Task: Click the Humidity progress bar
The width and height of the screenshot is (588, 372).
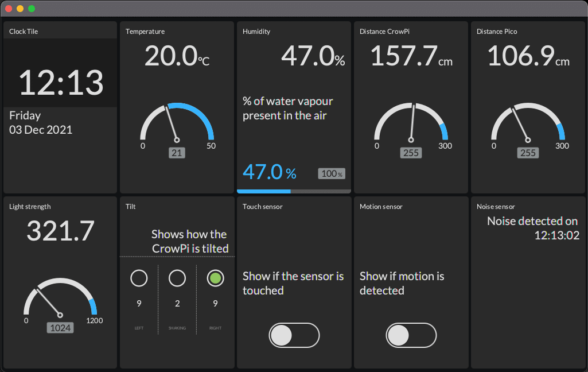Action: pyautogui.click(x=294, y=191)
